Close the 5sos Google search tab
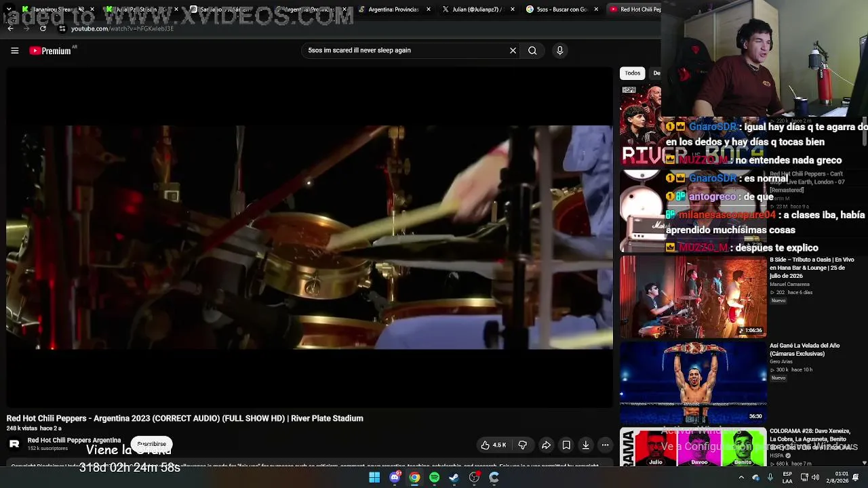This screenshot has width=868, height=488. 596,9
